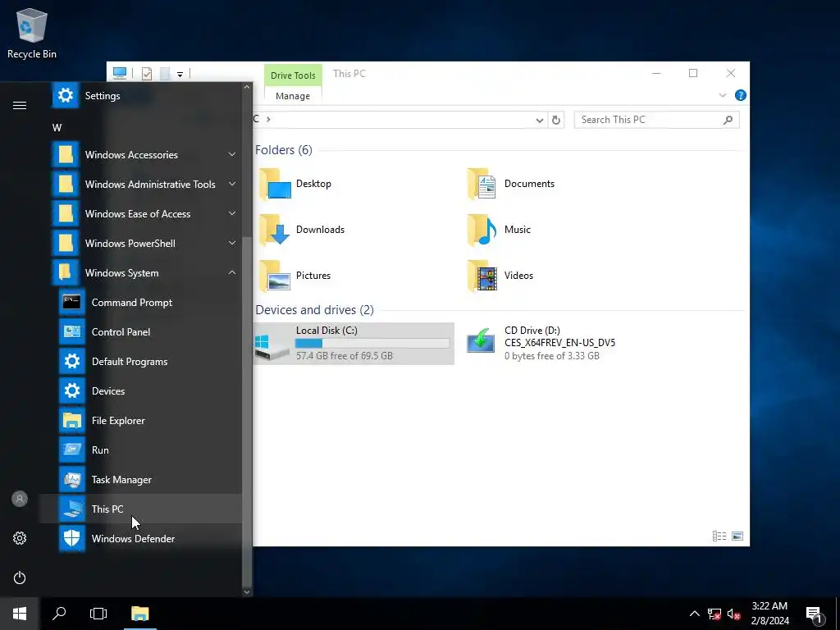Open the Videos folder
This screenshot has height=630, width=840.
click(x=500, y=276)
